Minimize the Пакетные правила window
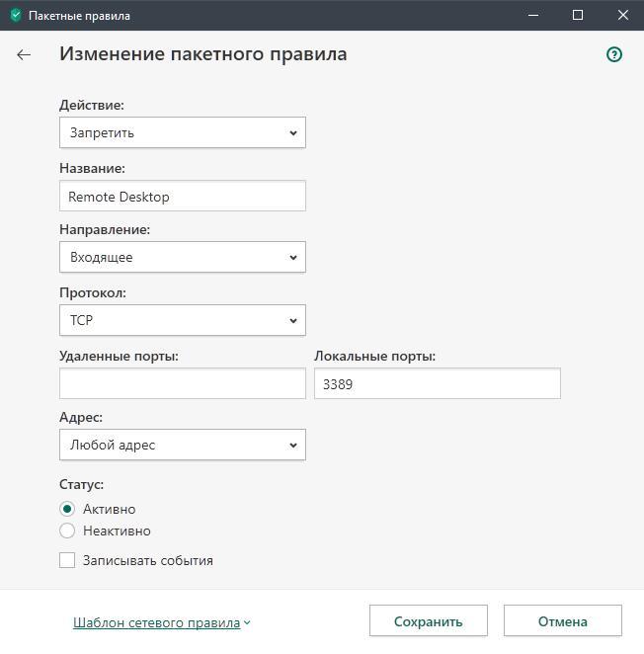The image size is (644, 654). point(533,16)
